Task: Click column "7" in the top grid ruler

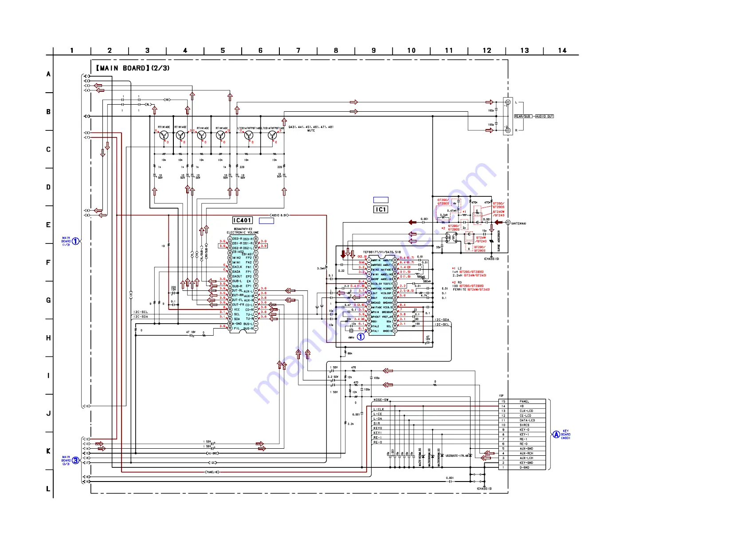Action: (x=298, y=51)
